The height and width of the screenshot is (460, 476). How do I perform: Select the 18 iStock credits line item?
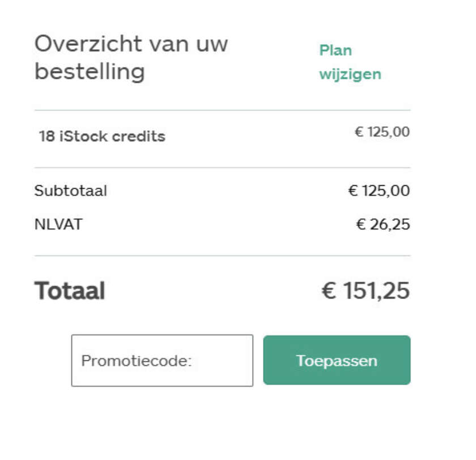102,137
